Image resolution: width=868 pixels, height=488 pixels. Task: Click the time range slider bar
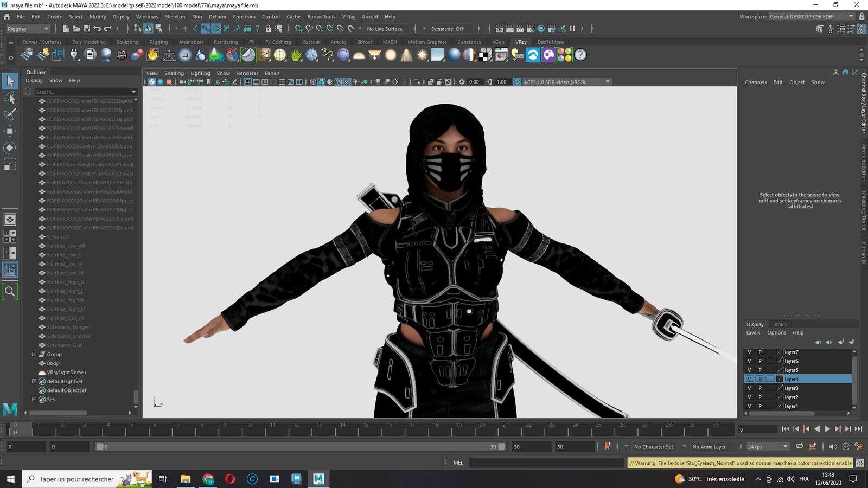301,447
